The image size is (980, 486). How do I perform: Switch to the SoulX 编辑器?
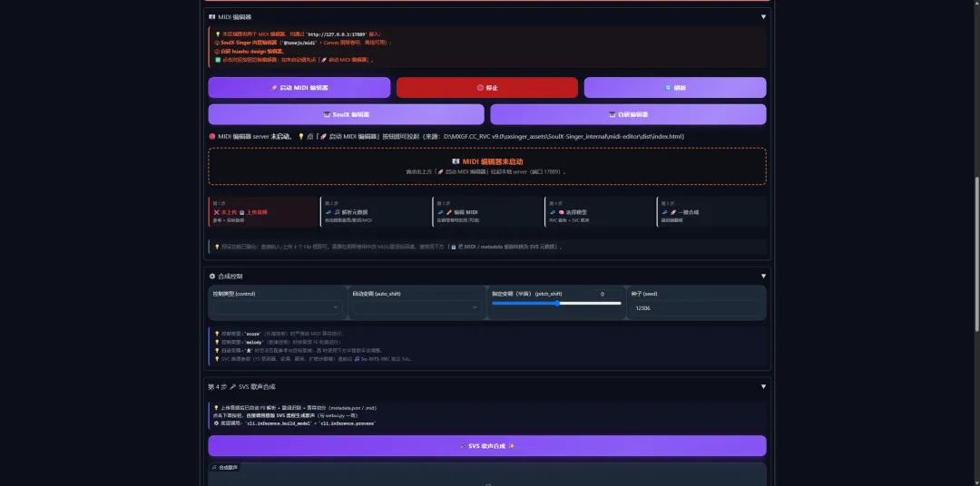pos(346,114)
